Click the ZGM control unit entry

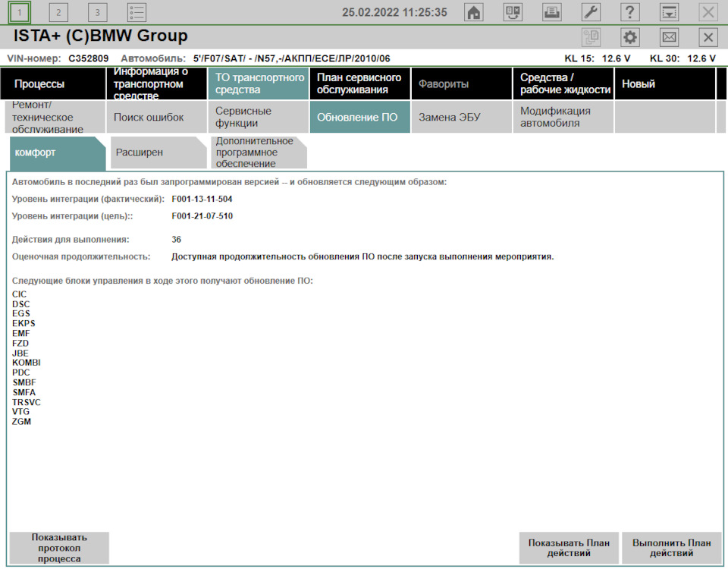click(x=21, y=422)
